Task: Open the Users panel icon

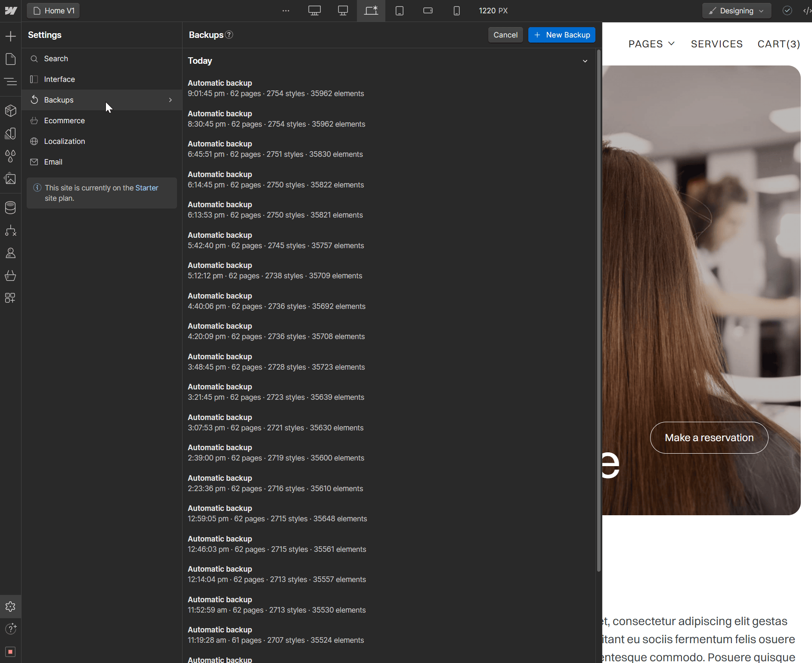Action: [x=11, y=253]
